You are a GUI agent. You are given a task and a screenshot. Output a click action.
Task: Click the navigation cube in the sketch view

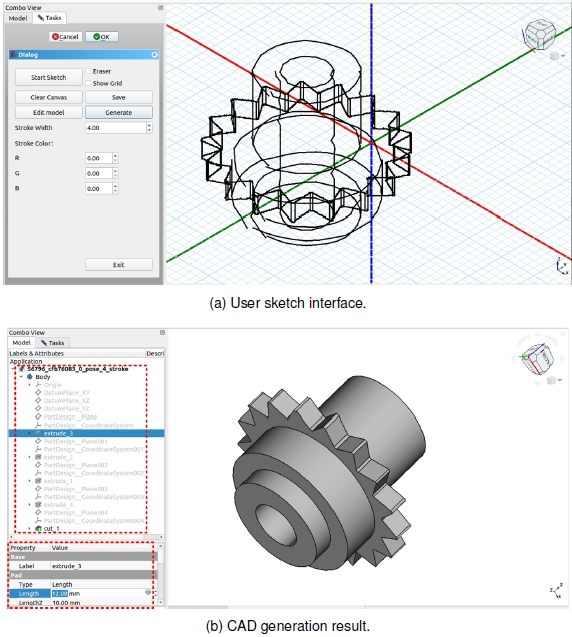point(539,35)
